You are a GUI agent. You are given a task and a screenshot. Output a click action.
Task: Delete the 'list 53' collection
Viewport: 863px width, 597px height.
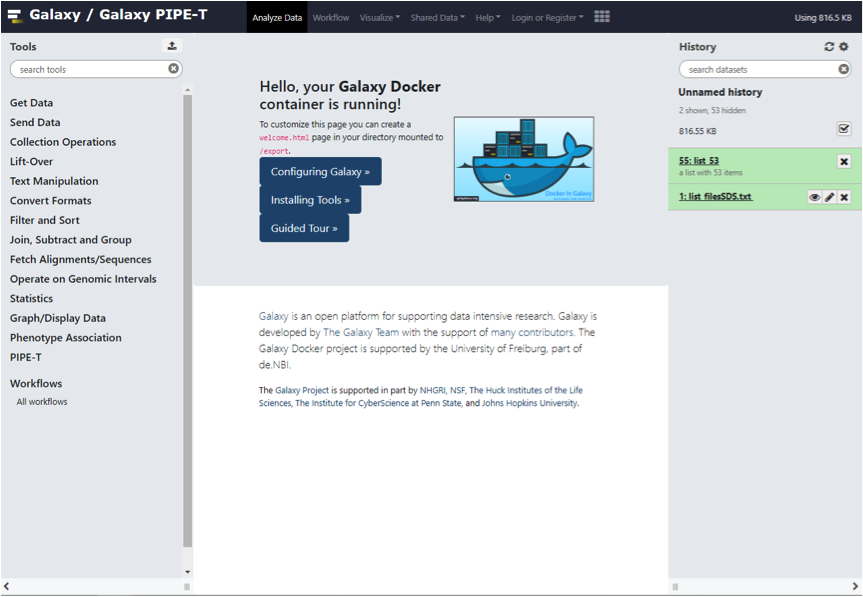point(844,161)
